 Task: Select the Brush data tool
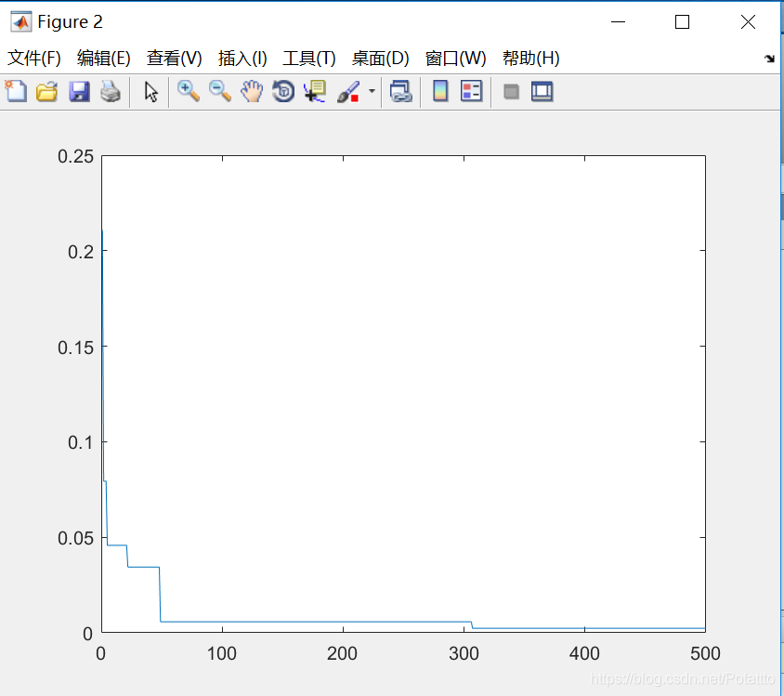[348, 91]
